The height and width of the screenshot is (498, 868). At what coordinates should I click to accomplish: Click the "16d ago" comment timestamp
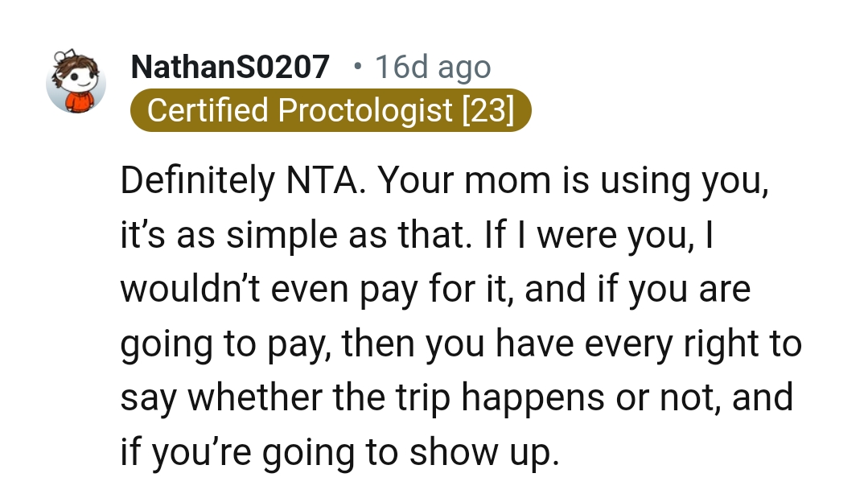coord(432,68)
